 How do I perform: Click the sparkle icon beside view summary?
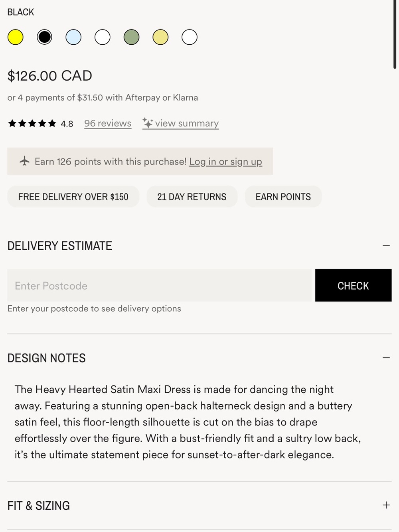(148, 123)
